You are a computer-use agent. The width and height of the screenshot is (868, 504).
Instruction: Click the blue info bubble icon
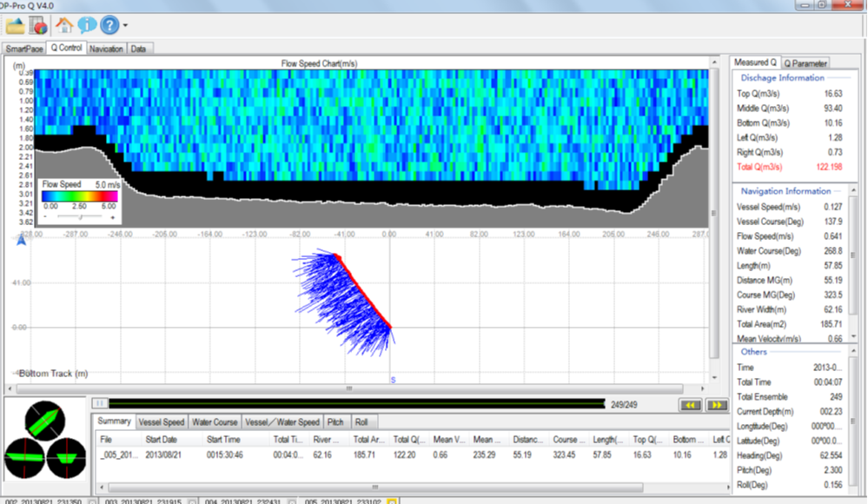point(87,24)
